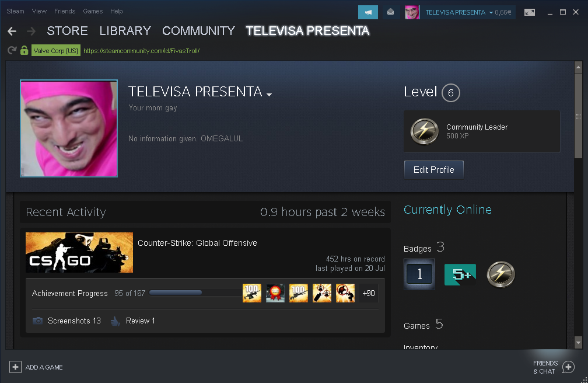Viewport: 588px width, 383px height.
Task: Open the inbox envelope icon
Action: [x=390, y=12]
